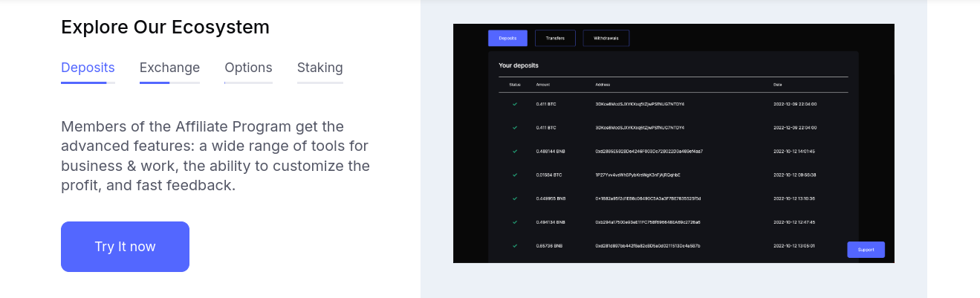This screenshot has width=980, height=298.
Task: Open the Options tab
Action: [248, 68]
